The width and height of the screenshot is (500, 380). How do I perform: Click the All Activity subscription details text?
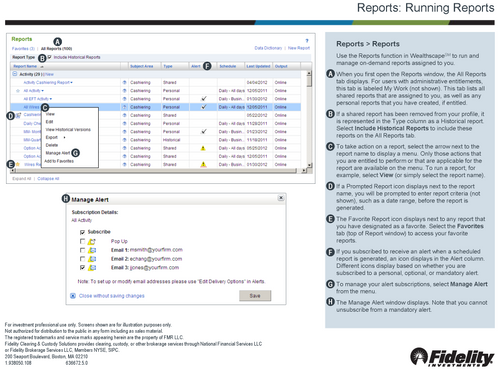point(82,220)
